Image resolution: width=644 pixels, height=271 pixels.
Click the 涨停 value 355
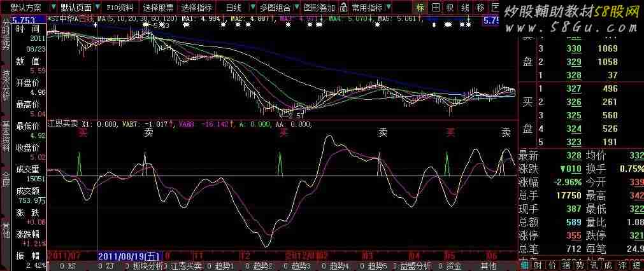click(574, 236)
